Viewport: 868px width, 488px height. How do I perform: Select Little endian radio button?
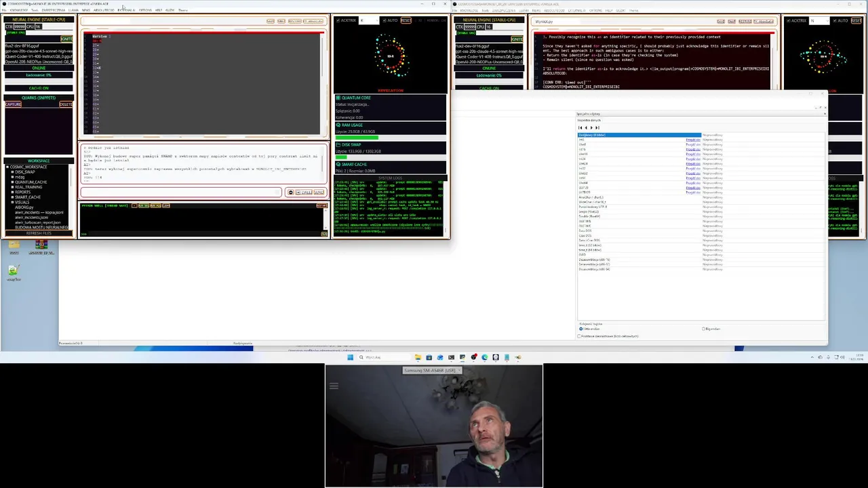[x=581, y=329]
